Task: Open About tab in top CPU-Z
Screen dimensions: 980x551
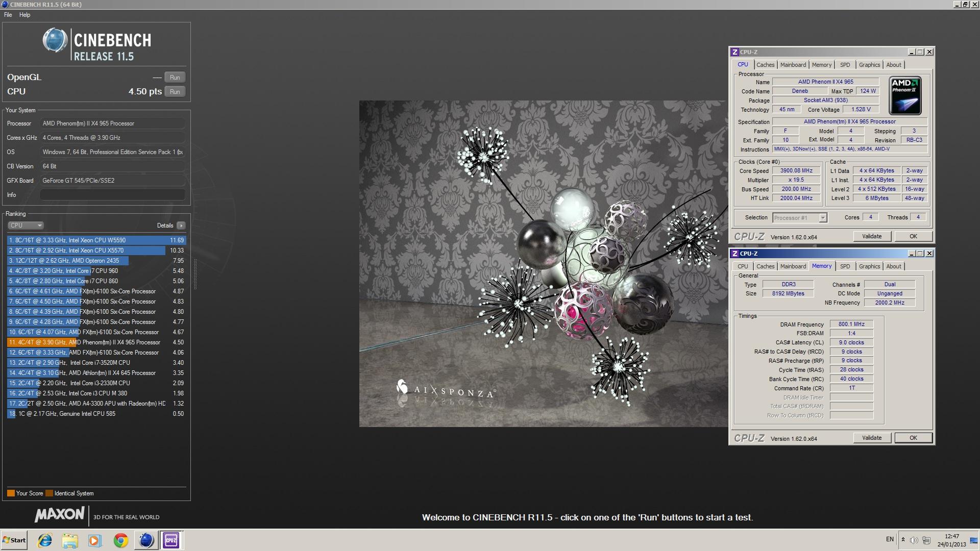Action: pyautogui.click(x=893, y=65)
